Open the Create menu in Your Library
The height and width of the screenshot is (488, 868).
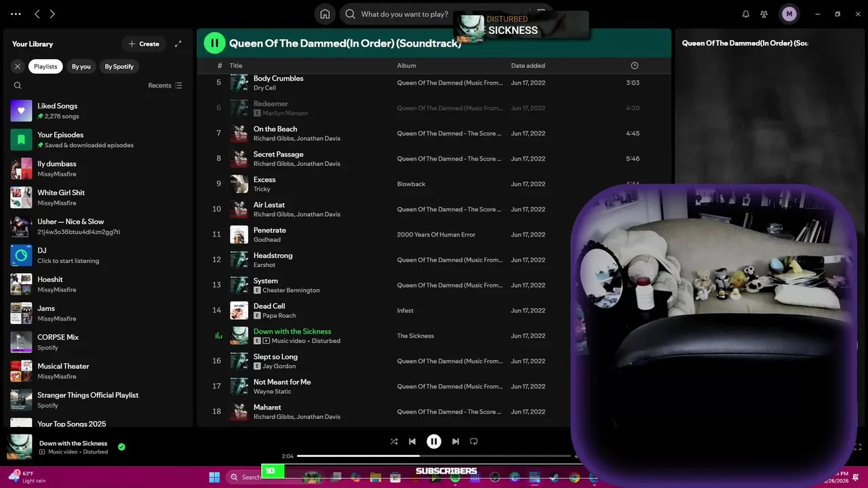143,43
